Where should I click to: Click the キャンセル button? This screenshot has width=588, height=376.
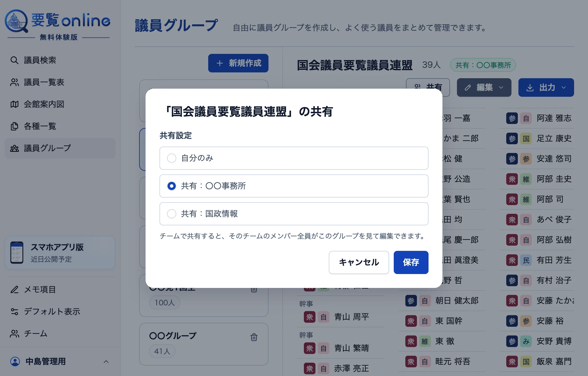point(359,262)
